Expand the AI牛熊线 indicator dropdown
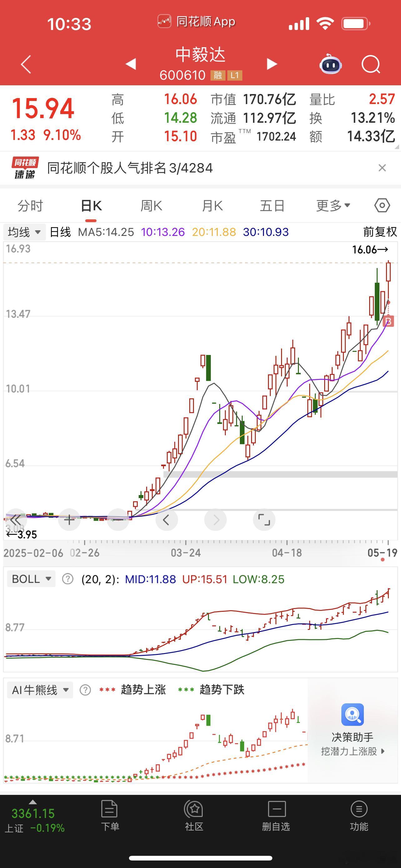This screenshot has height=868, width=401. [40, 690]
